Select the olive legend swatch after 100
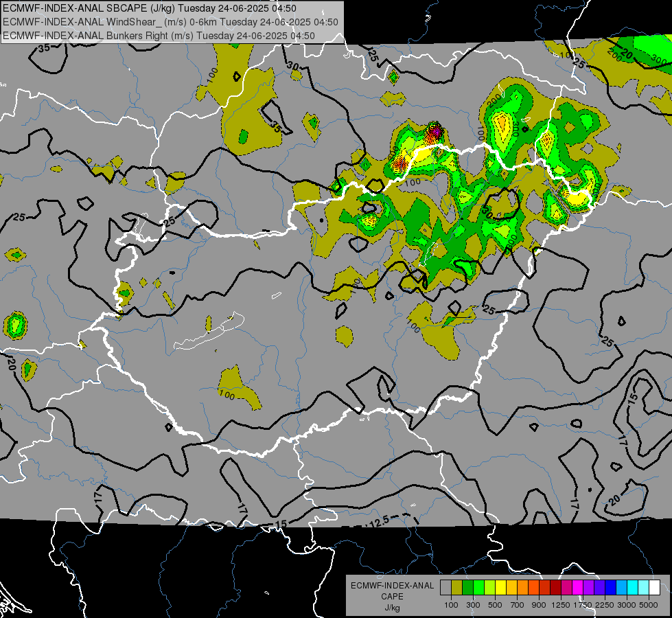 456,588
